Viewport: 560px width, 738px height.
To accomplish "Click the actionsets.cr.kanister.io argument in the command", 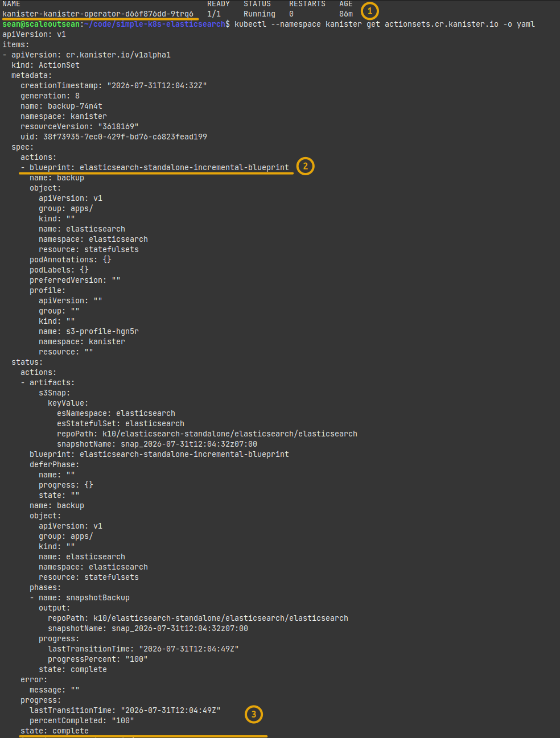I will pos(442,24).
